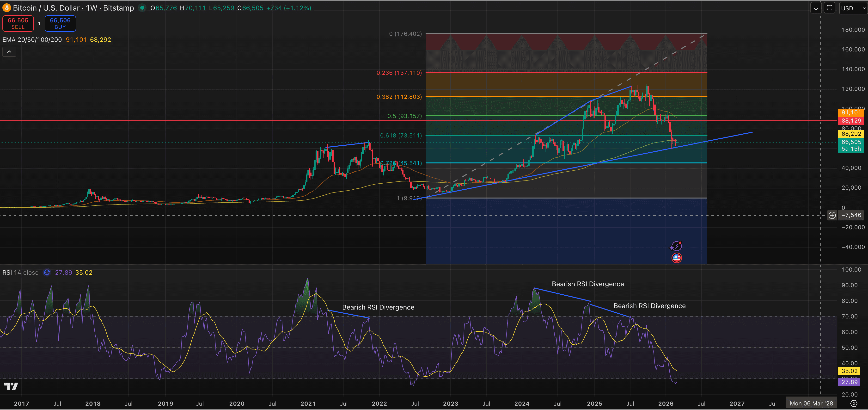Click the refresh icon next to RSI indicator
The image size is (868, 410).
[47, 273]
